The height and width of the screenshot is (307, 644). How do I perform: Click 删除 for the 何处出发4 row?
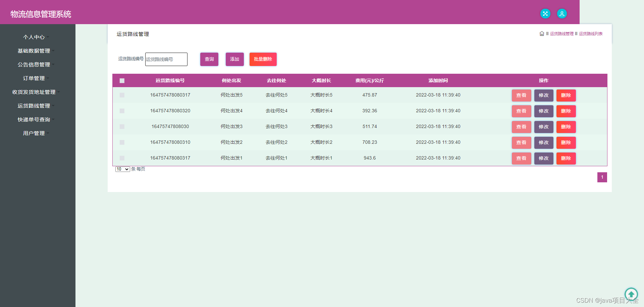[x=566, y=111]
